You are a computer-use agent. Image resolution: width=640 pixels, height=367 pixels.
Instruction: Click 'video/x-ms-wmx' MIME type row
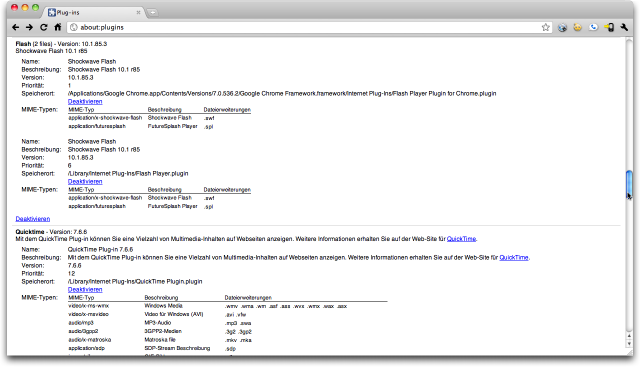coord(89,306)
